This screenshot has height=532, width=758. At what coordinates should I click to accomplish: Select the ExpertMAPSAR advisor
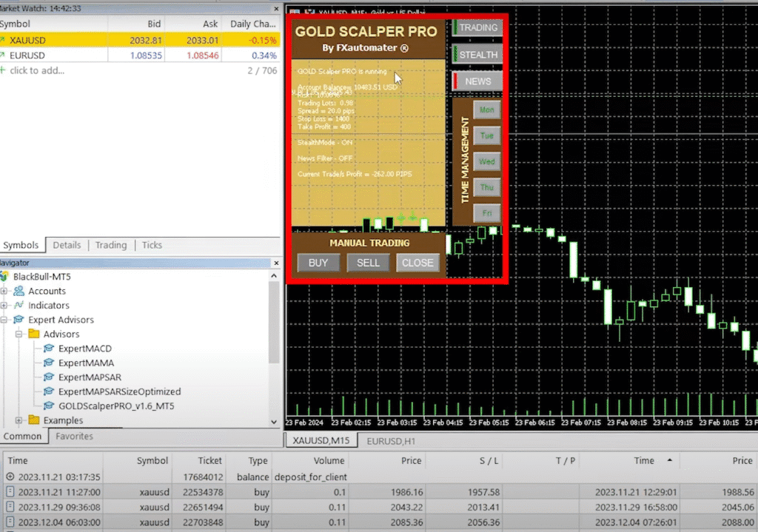[x=88, y=377]
